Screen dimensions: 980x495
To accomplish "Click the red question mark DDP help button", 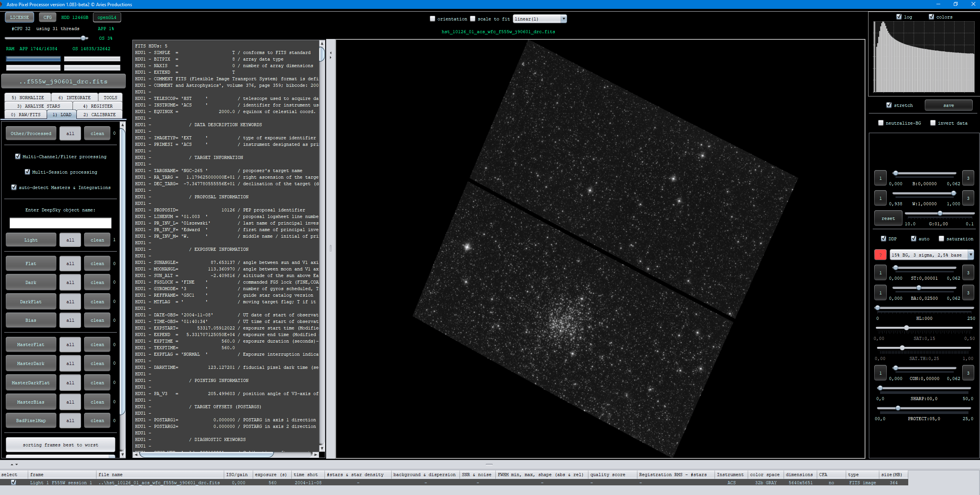I will click(x=880, y=255).
